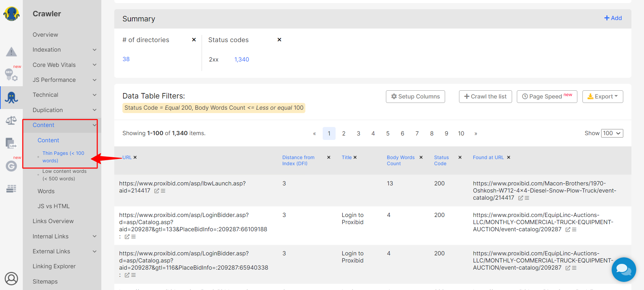Click the Add link in Summary header
This screenshot has height=290, width=644.
click(613, 18)
